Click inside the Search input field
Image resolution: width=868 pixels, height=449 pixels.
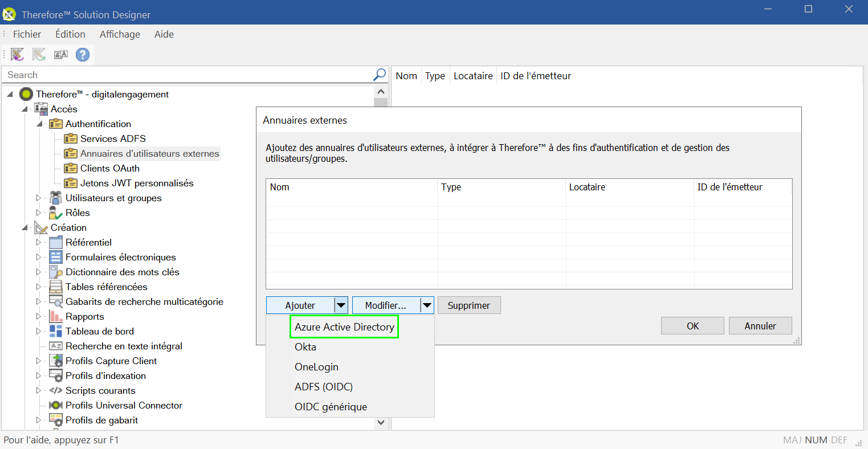[x=171, y=74]
